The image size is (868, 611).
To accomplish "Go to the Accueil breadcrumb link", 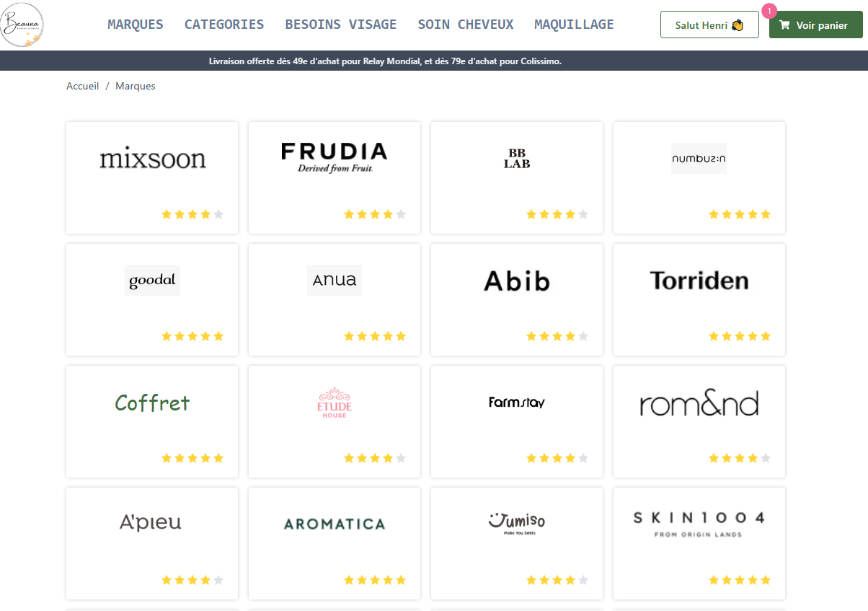I will click(x=83, y=86).
